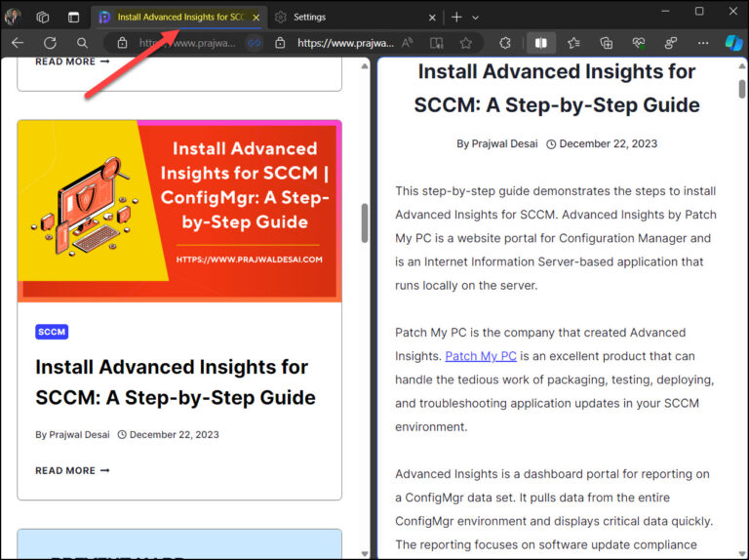Screen dimensions: 749x560
Task: Click the left pane vertical scrollbar thumb
Action: pos(365,223)
